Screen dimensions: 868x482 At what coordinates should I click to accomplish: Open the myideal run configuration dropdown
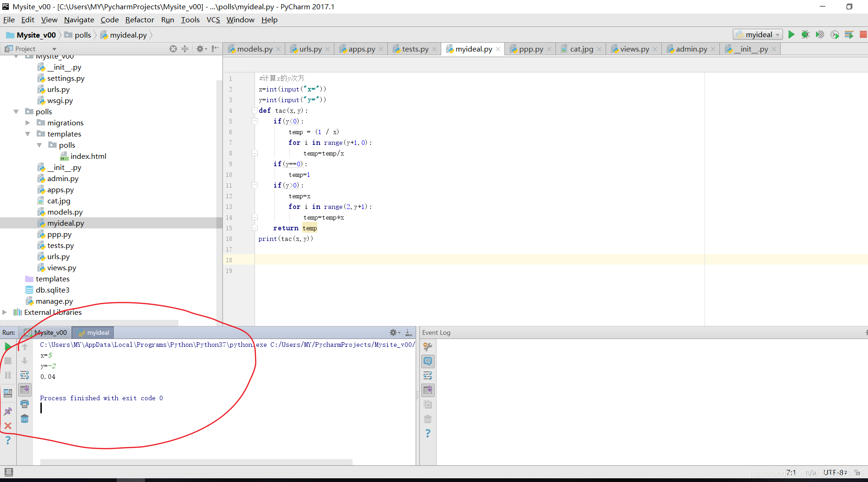(758, 34)
